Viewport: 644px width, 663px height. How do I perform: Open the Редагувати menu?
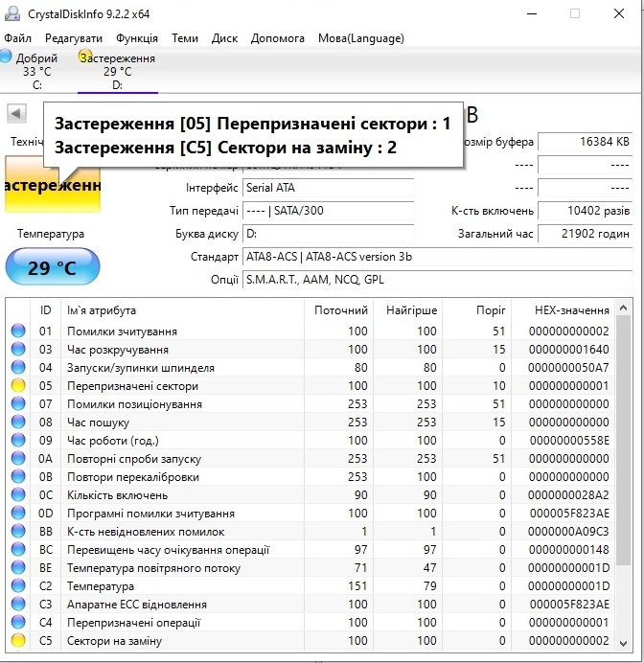point(74,38)
